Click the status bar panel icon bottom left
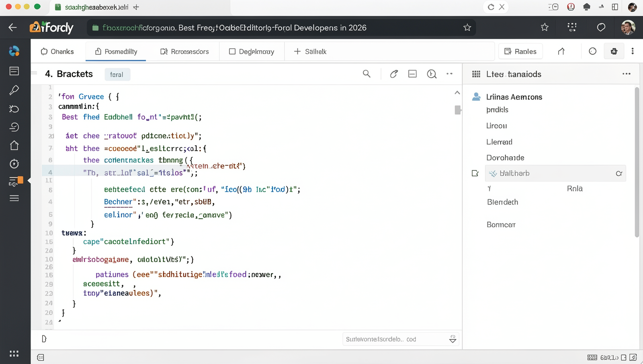643x364 pixels. tap(41, 357)
